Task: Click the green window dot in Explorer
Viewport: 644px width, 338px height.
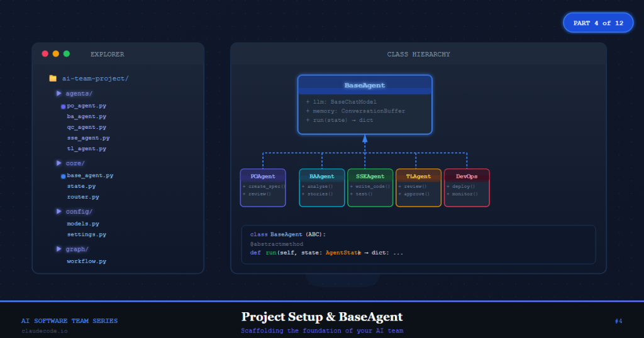Action: click(67, 54)
